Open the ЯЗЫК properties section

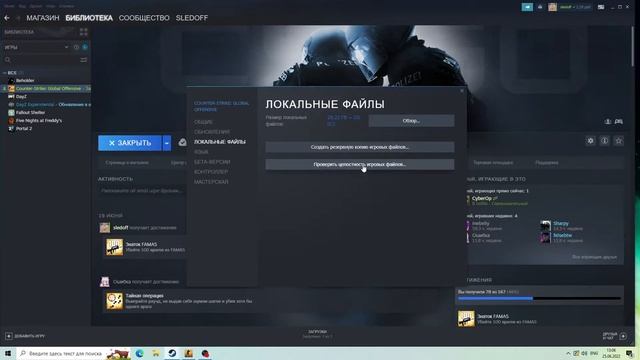pyautogui.click(x=201, y=152)
